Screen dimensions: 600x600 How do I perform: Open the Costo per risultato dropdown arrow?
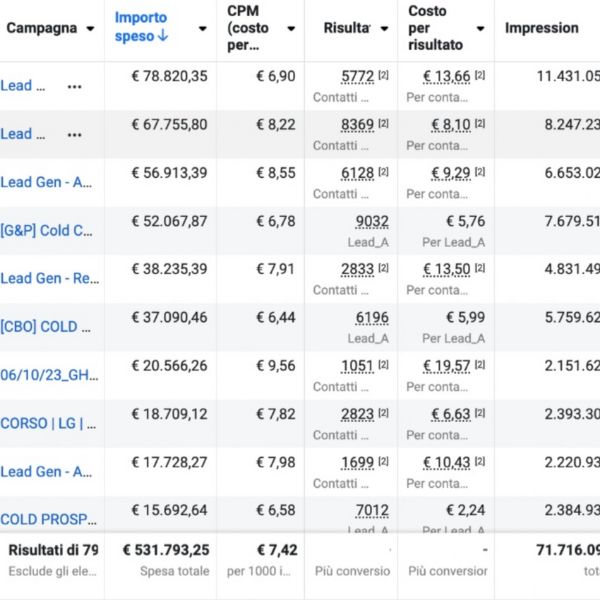481,28
